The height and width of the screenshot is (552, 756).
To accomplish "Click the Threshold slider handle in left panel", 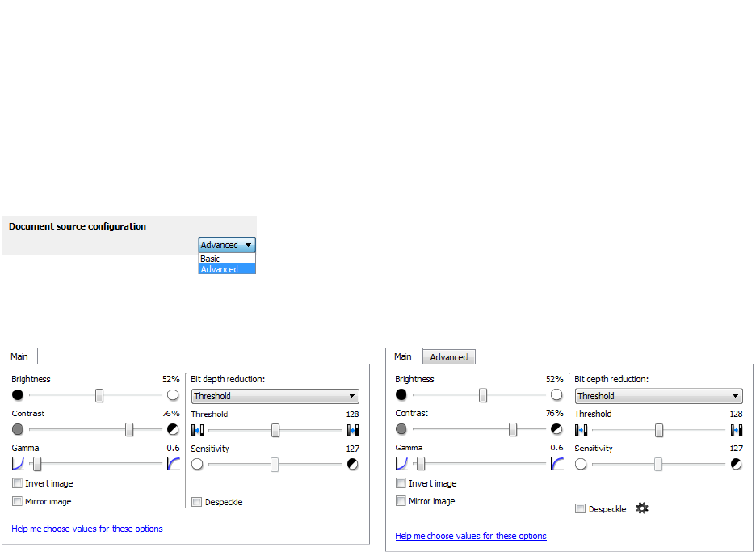I will (x=275, y=430).
